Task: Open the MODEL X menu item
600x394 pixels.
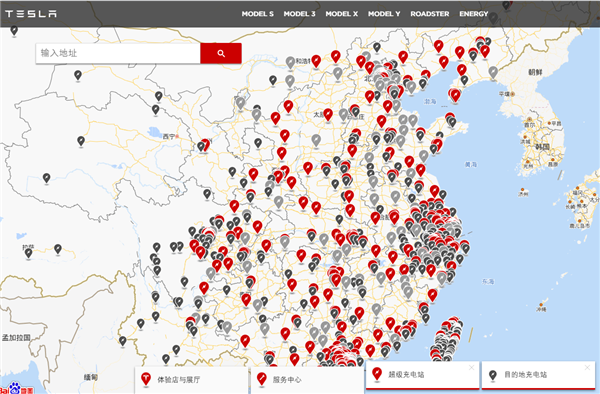Action: (341, 14)
